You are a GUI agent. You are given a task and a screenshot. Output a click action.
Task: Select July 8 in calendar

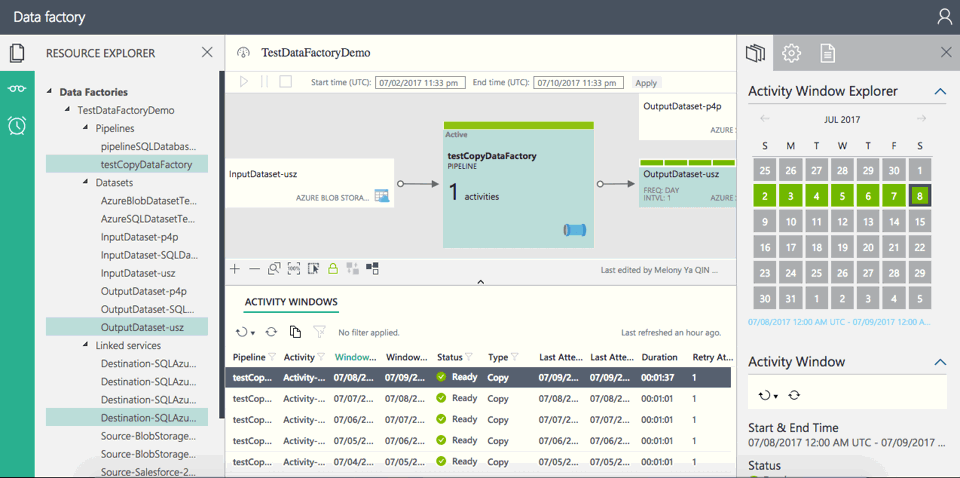[920, 196]
